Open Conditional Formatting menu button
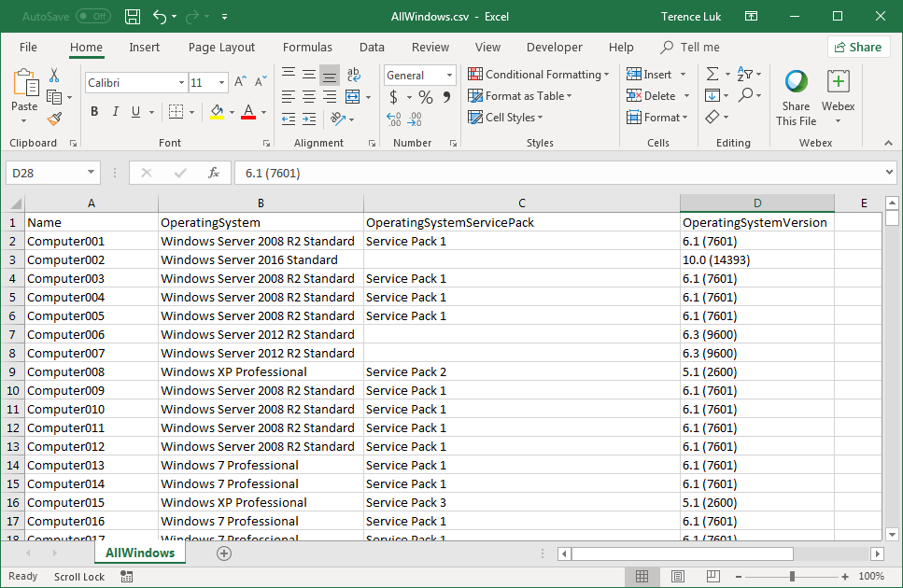Image resolution: width=903 pixels, height=588 pixels. [539, 75]
